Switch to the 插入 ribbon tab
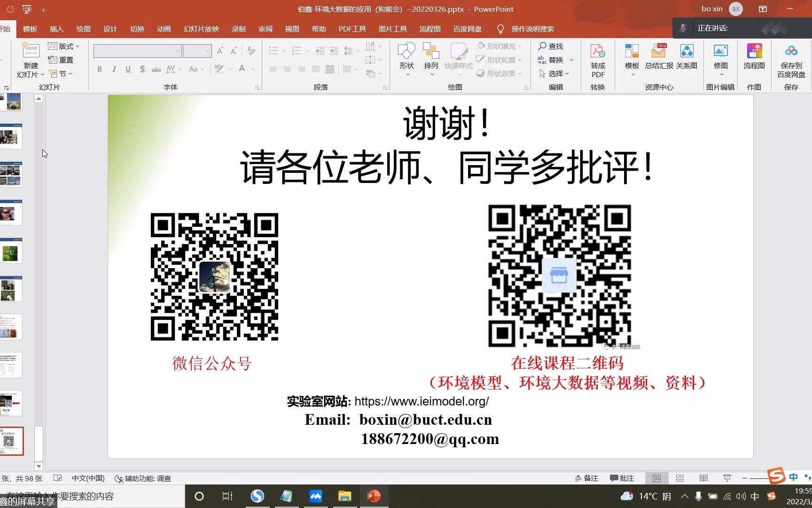812x508 pixels. click(x=56, y=29)
